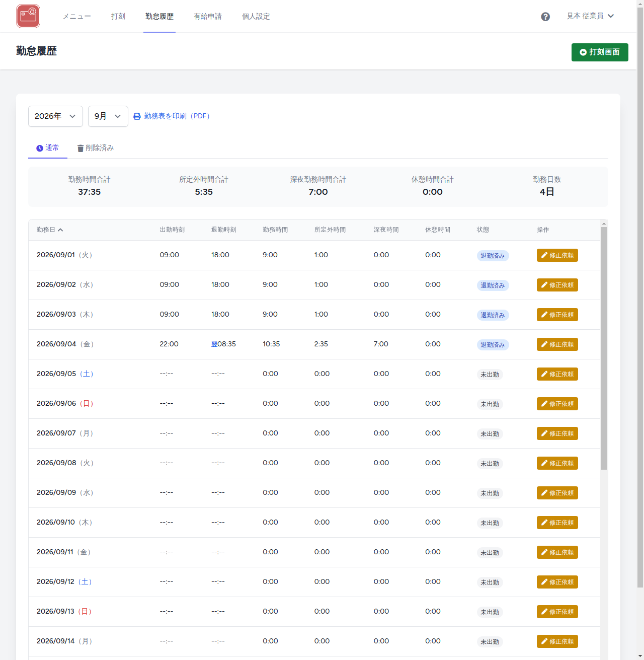644x660 pixels.
Task: Click 修正依頼 for 2026/09/08
Action: click(x=557, y=463)
